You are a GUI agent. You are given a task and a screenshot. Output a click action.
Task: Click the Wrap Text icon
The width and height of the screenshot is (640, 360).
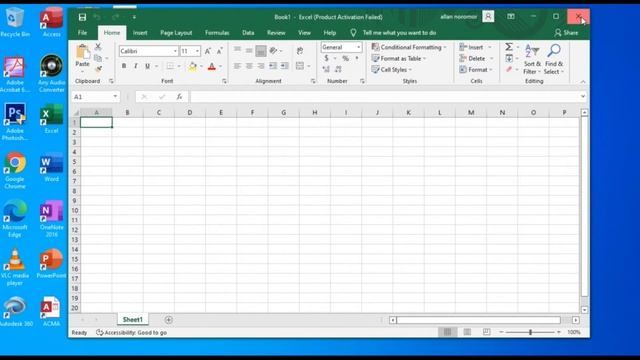pos(300,51)
